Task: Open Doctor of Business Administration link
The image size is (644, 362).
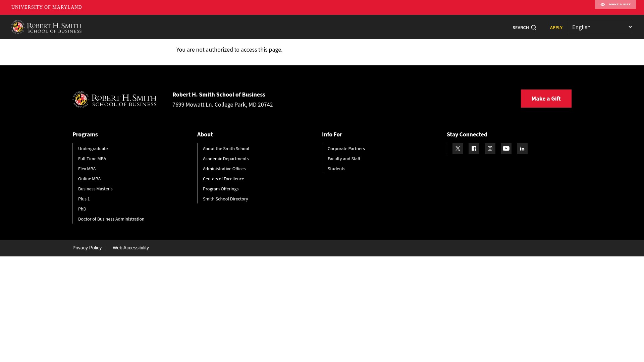Action: (x=111, y=219)
